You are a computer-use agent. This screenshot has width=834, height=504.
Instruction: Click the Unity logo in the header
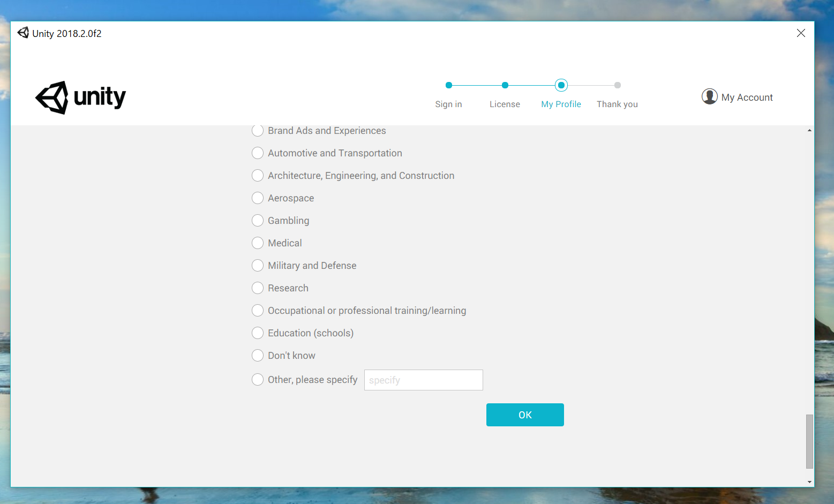click(x=80, y=97)
